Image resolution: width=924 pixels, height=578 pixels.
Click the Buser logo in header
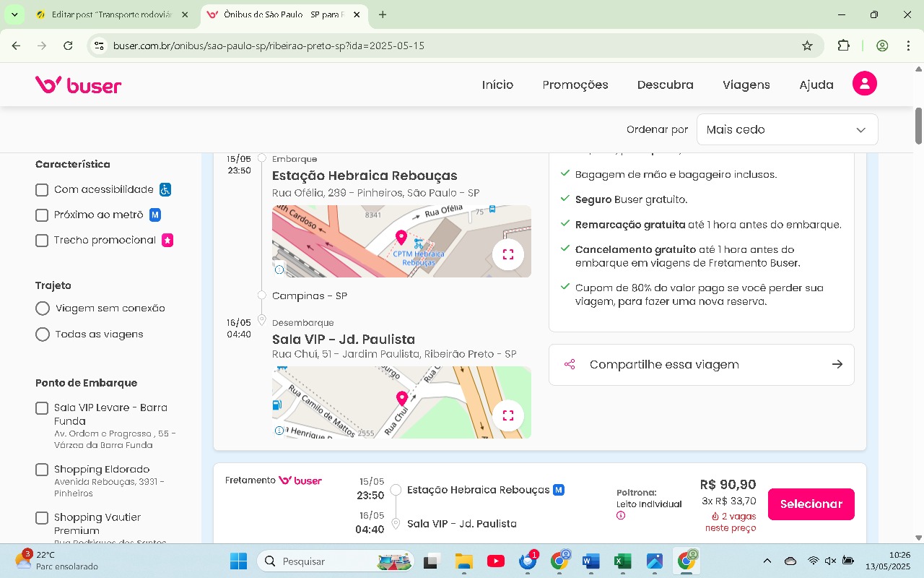pos(78,85)
